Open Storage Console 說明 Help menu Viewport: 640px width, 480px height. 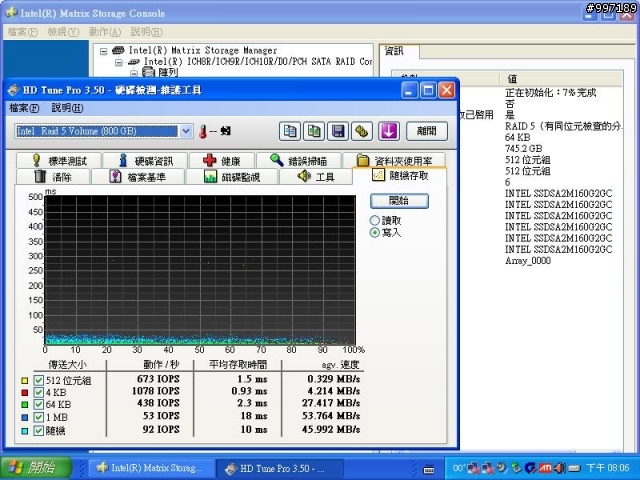[x=147, y=31]
